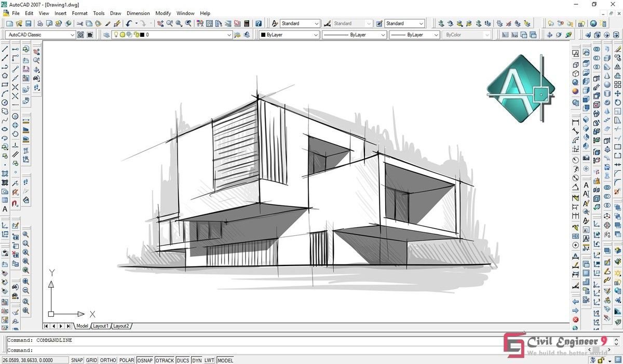This screenshot has width=623, height=364.
Task: Toggle MODEL space button in status bar
Action: (225, 360)
